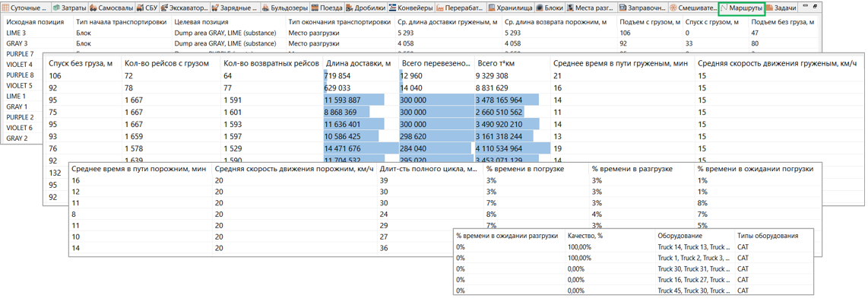Sort by Тип начала транспортировки header
Screen dimensions: 868x305
pyautogui.click(x=122, y=22)
